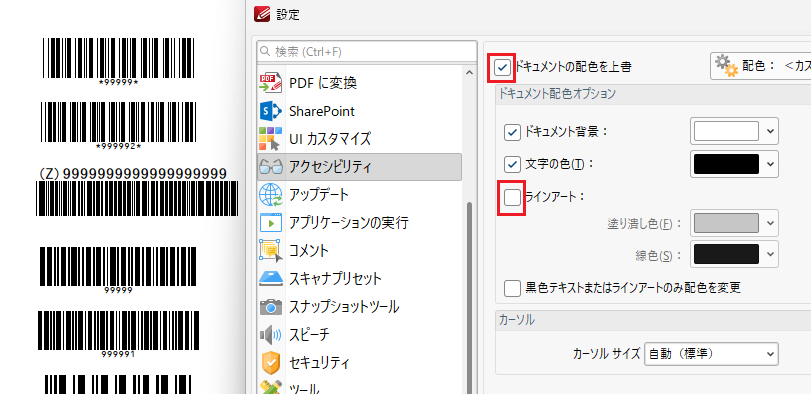
Task: Click the アプリケーションの実行 play window icon
Action: [271, 223]
